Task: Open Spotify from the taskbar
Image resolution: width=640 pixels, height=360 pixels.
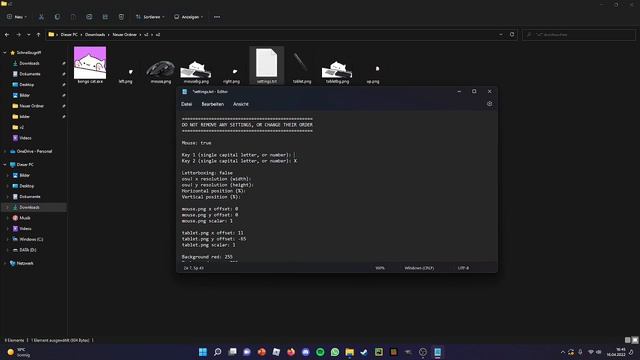Action: [x=320, y=352]
